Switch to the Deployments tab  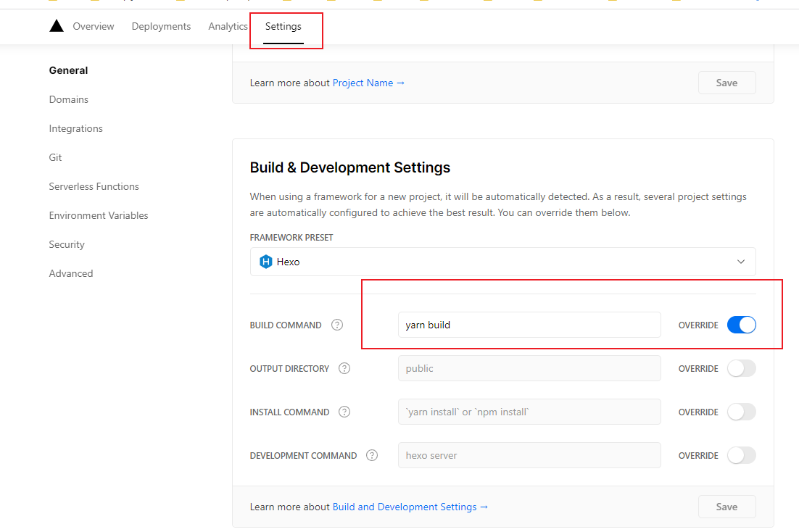[x=161, y=27]
